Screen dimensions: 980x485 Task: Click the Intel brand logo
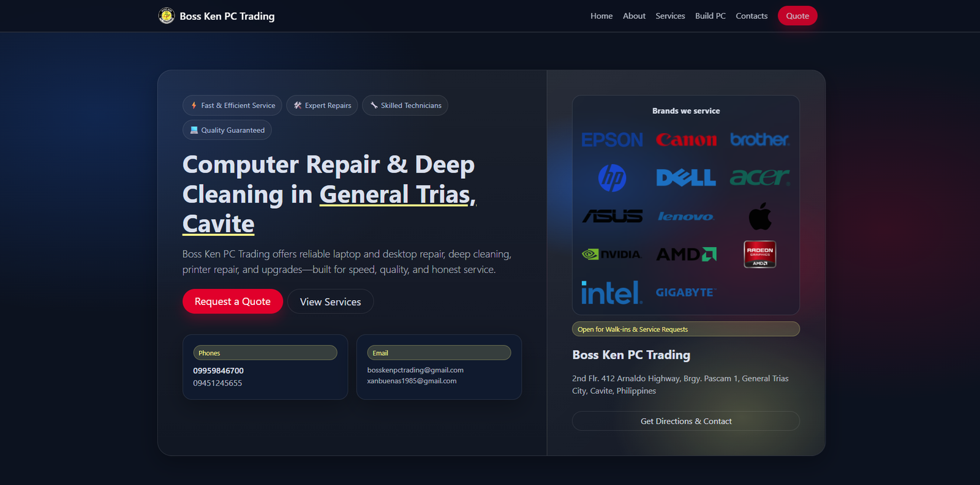tap(612, 292)
